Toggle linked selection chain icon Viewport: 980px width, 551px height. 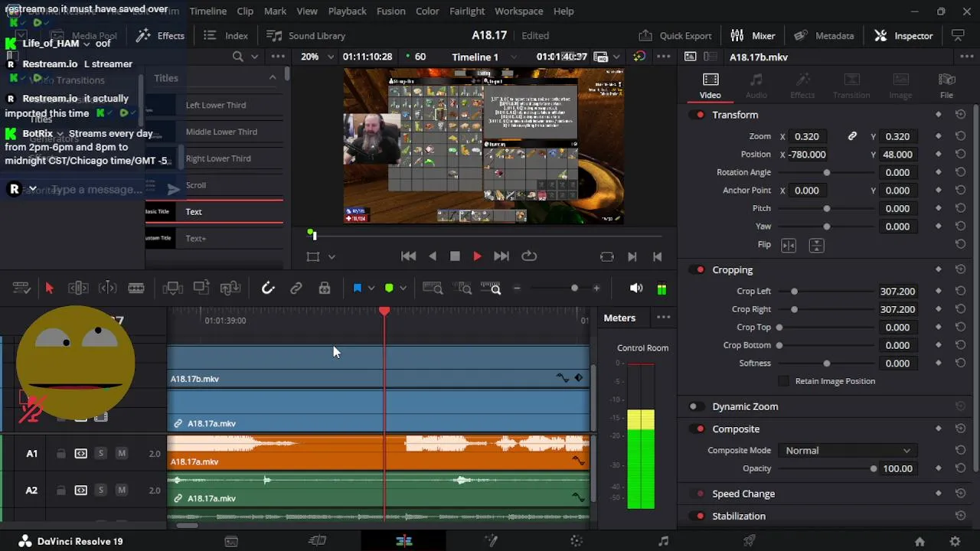(x=296, y=288)
